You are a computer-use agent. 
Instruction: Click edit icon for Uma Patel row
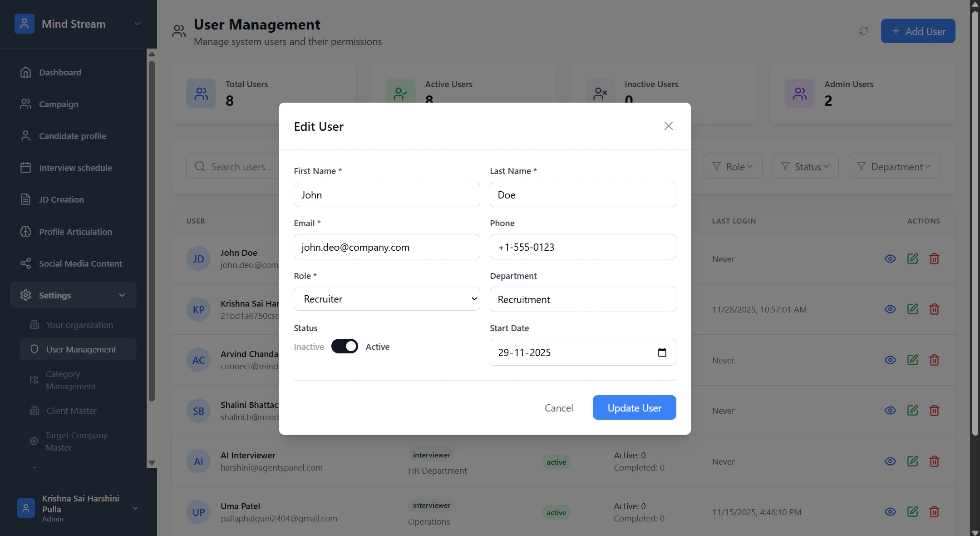click(912, 512)
